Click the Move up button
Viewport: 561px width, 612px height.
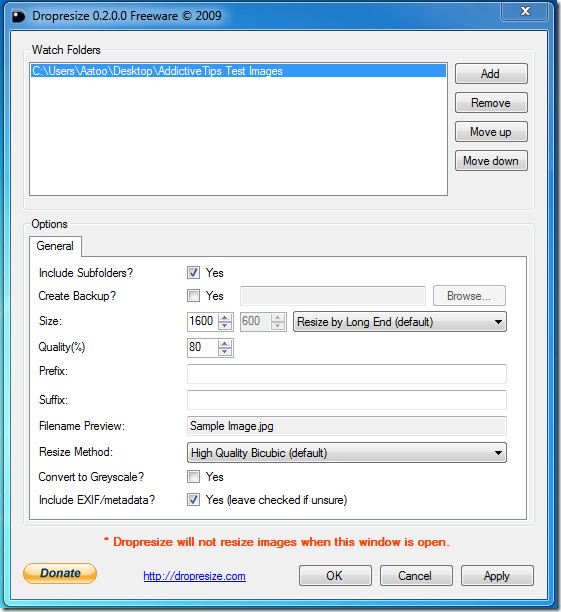coord(491,132)
